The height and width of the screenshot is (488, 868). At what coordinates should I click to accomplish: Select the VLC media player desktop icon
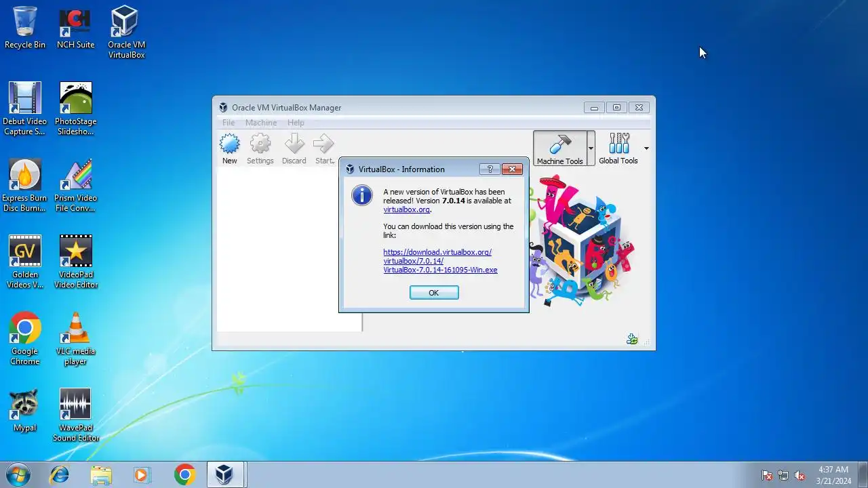coord(75,339)
